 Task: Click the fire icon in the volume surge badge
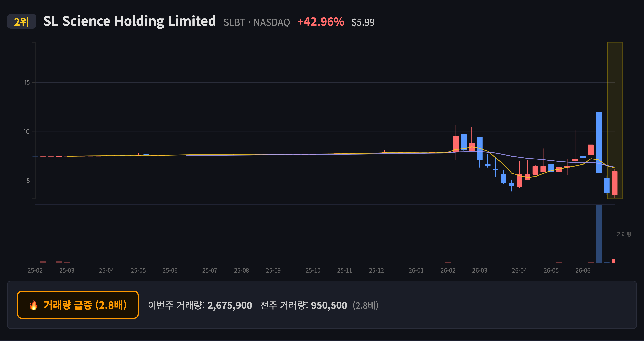[x=34, y=305]
